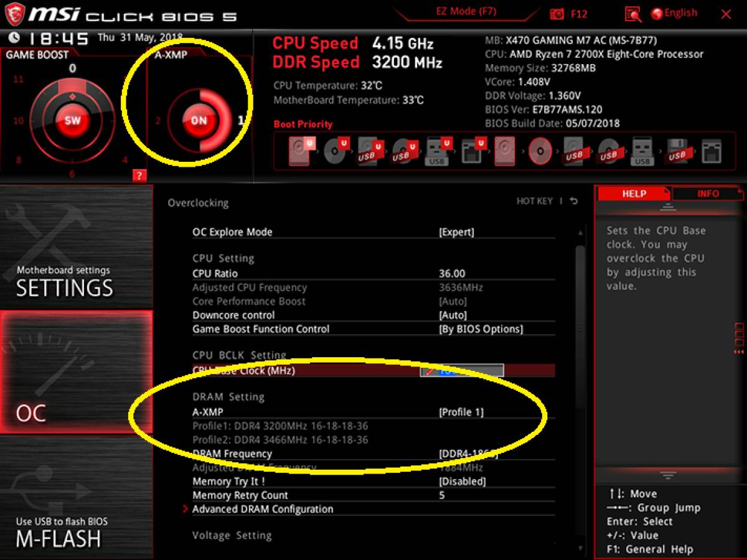Click the hotkey back arrow icon
This screenshot has width=747, height=560.
pos(573,201)
